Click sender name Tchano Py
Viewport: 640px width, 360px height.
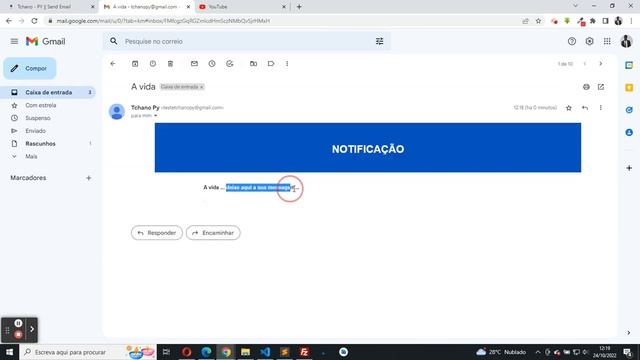click(x=145, y=107)
